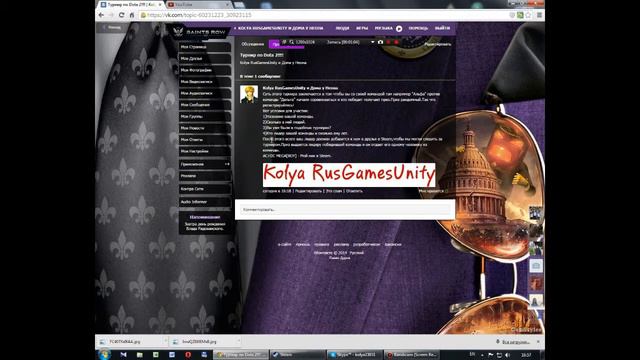This screenshot has height=360, width=640.
Task: Open the Opera icon in the taskbar
Action: (188, 355)
